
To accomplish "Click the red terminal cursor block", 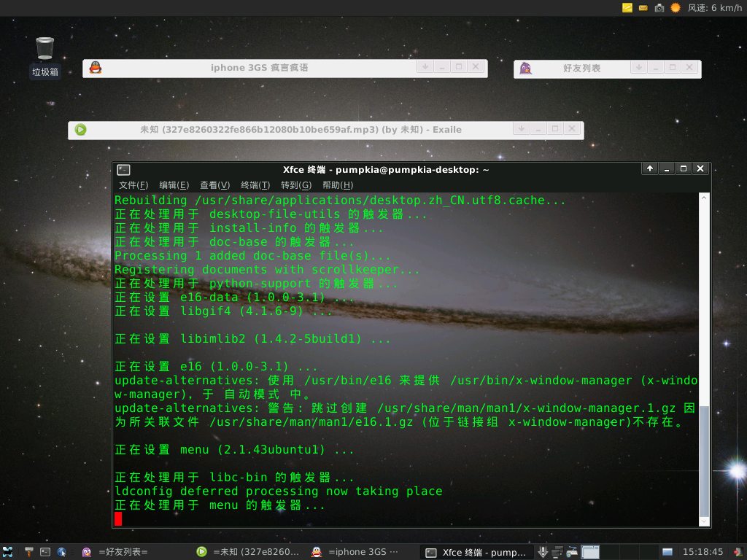I will click(x=118, y=519).
